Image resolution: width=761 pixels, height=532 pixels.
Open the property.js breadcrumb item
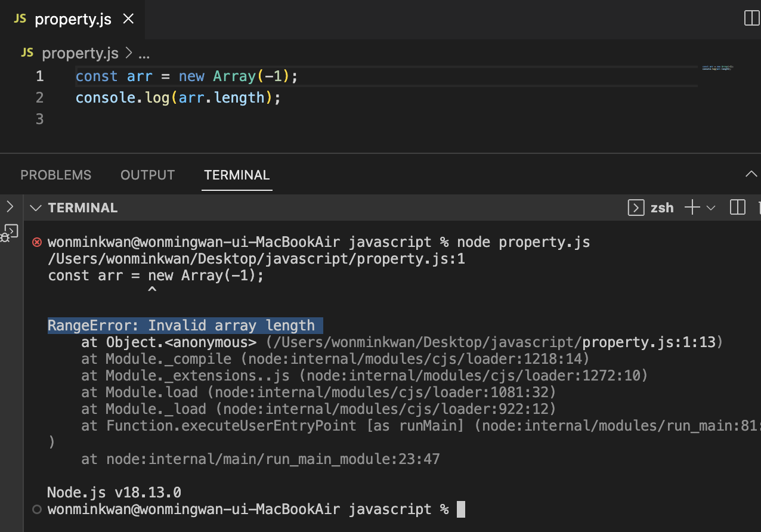pos(80,54)
